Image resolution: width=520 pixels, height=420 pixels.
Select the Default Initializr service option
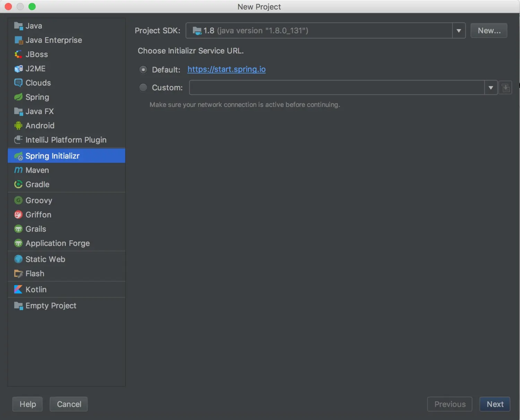pyautogui.click(x=143, y=69)
